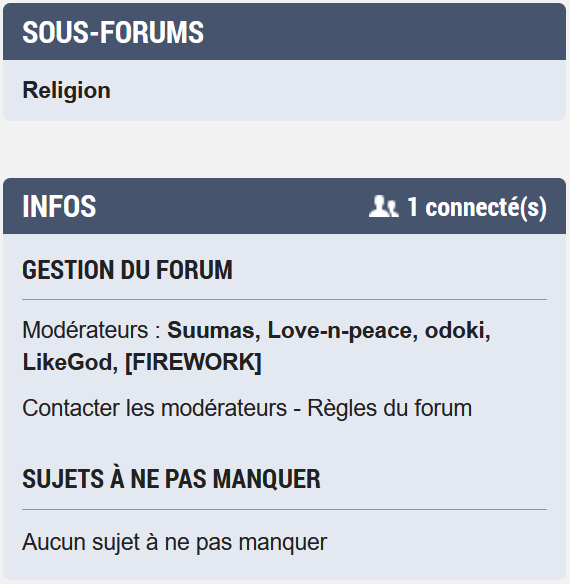This screenshot has width=570, height=584.
Task: Open the Religion sub-forum link
Action: [x=66, y=91]
